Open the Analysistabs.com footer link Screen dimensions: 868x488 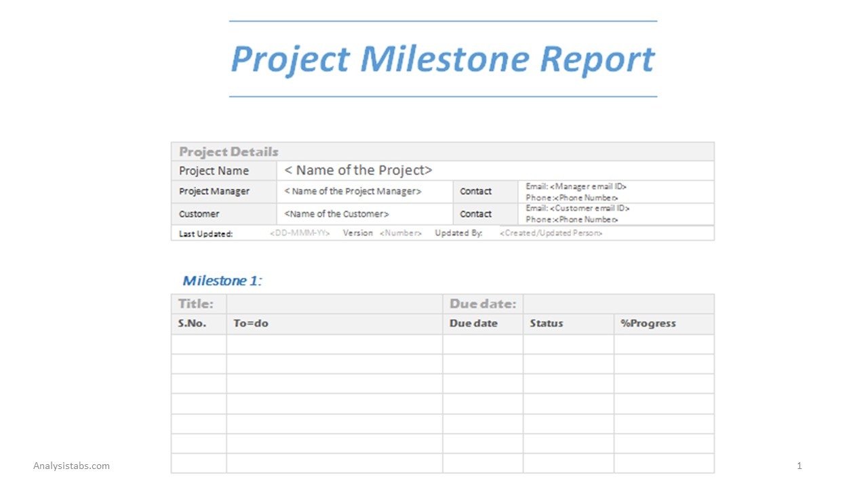(x=71, y=466)
